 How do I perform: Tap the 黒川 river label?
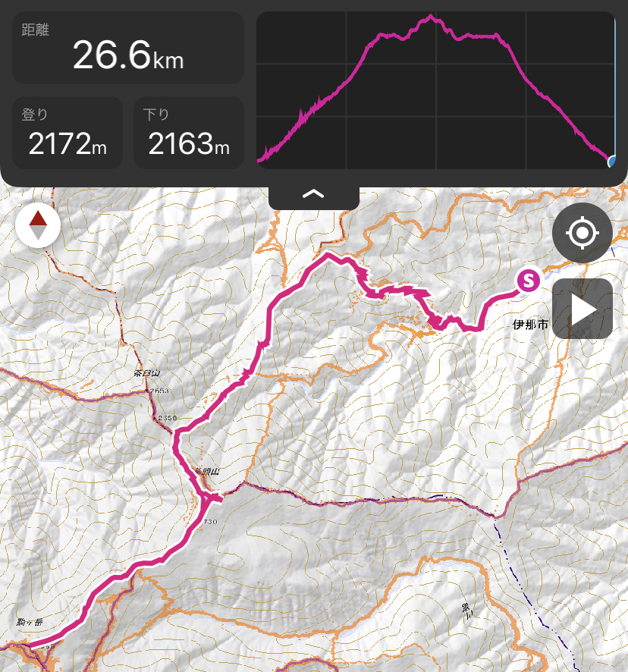466,611
